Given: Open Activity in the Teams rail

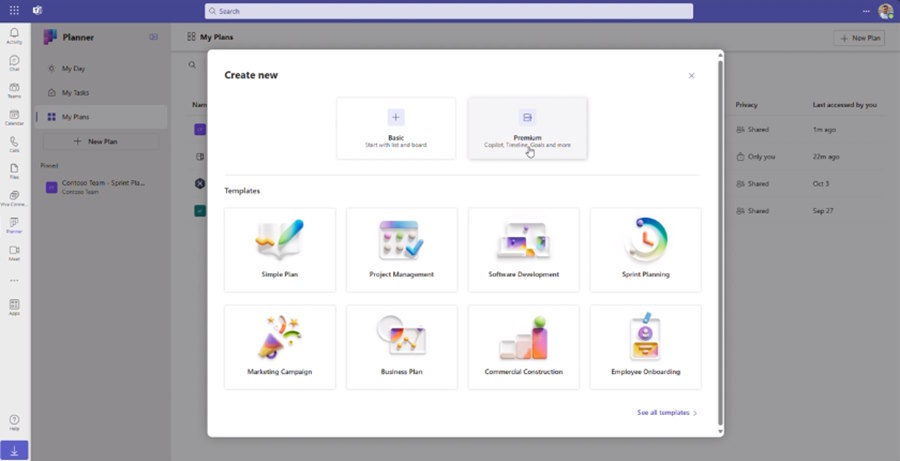Looking at the screenshot, I should [x=14, y=36].
